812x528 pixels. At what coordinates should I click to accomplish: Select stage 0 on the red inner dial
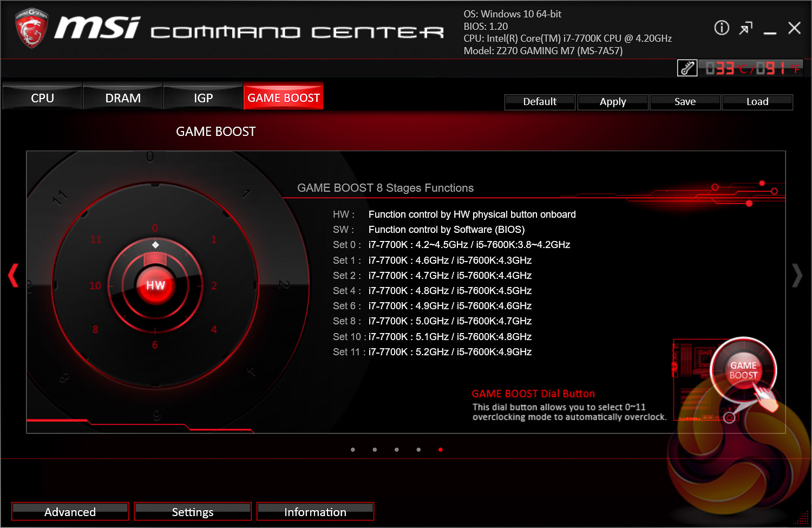155,228
